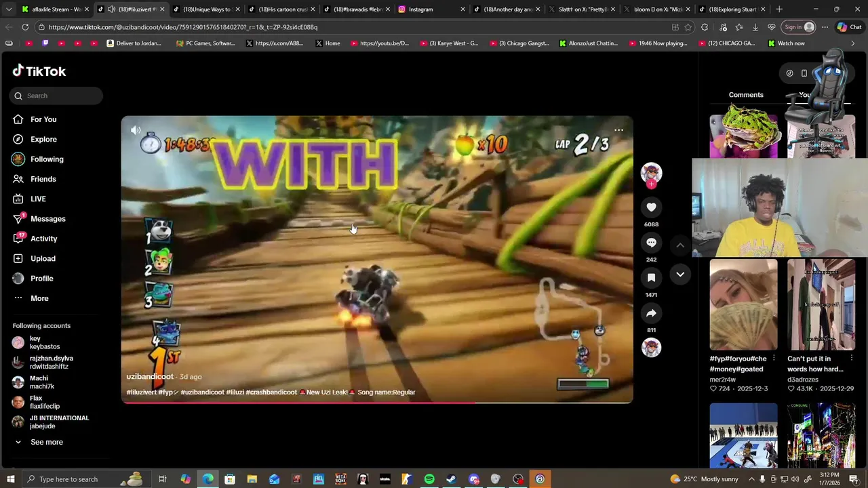
Task: Open uzibandicoot creator avatar beside the video
Action: (651, 173)
